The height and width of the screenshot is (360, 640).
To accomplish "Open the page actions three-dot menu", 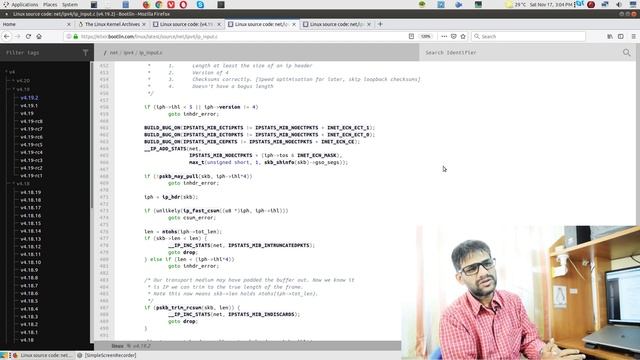I will coord(444,36).
